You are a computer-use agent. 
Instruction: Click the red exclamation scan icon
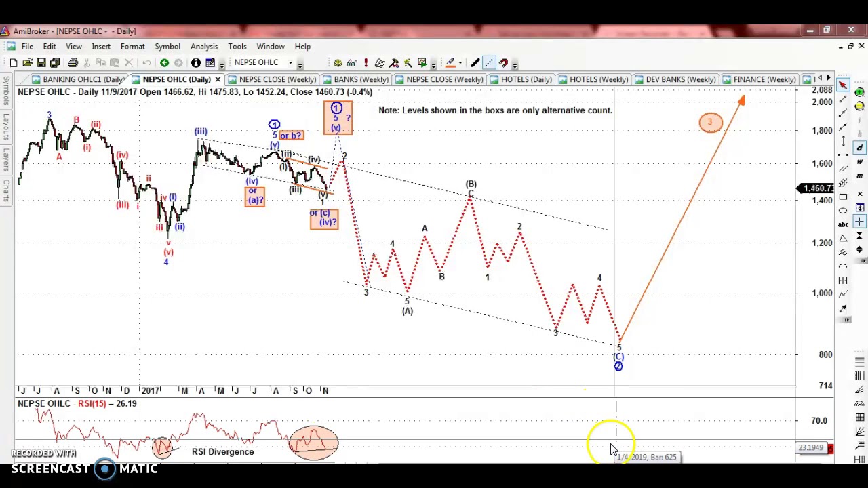coord(366,62)
